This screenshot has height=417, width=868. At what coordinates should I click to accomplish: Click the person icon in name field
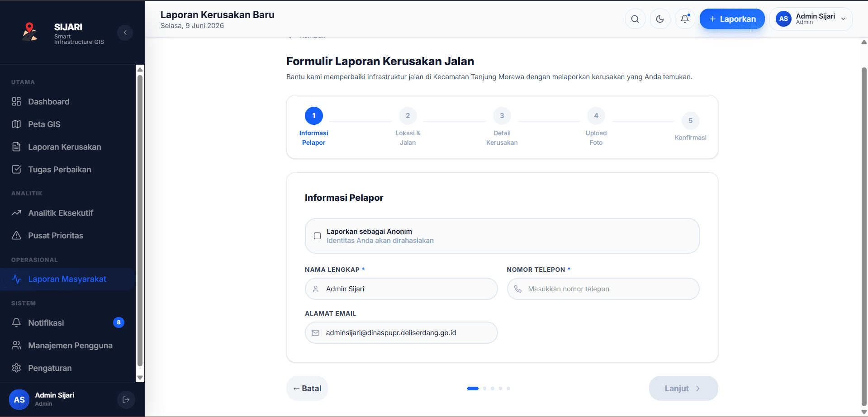coord(316,289)
